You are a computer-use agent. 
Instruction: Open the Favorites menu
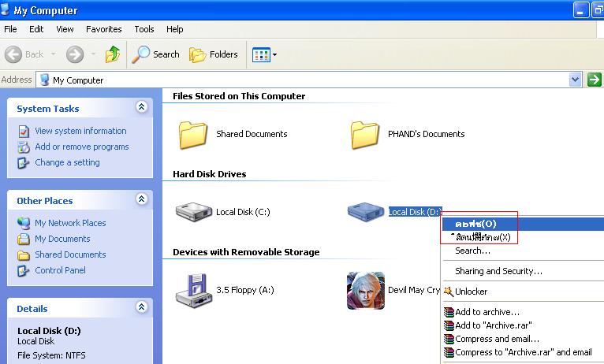(103, 29)
